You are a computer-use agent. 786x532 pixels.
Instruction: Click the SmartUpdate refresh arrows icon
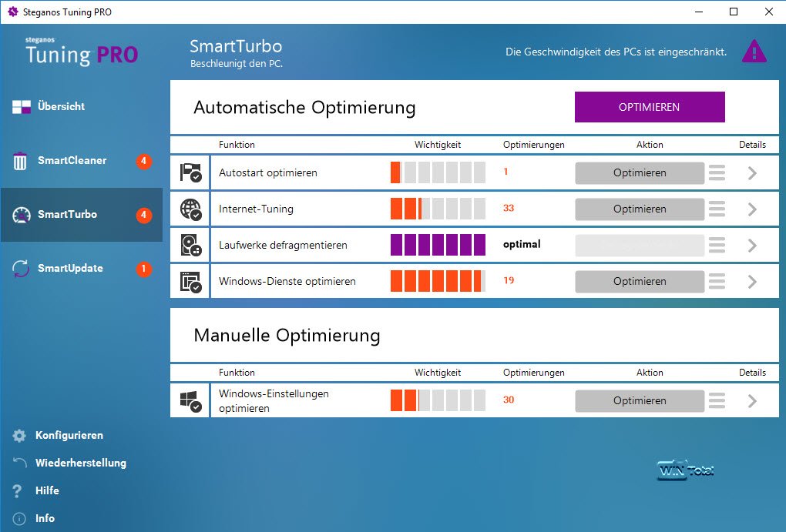21,269
